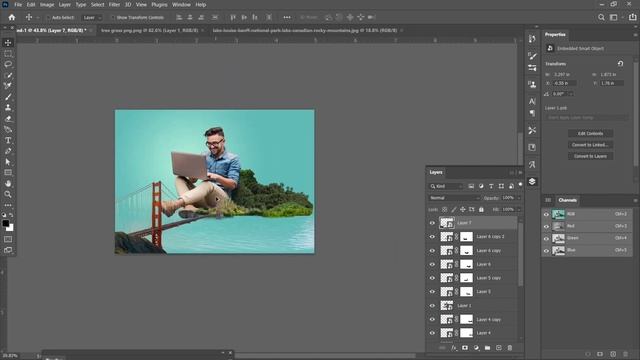Select the Clone Stamp tool
The image size is (640, 360).
8,108
